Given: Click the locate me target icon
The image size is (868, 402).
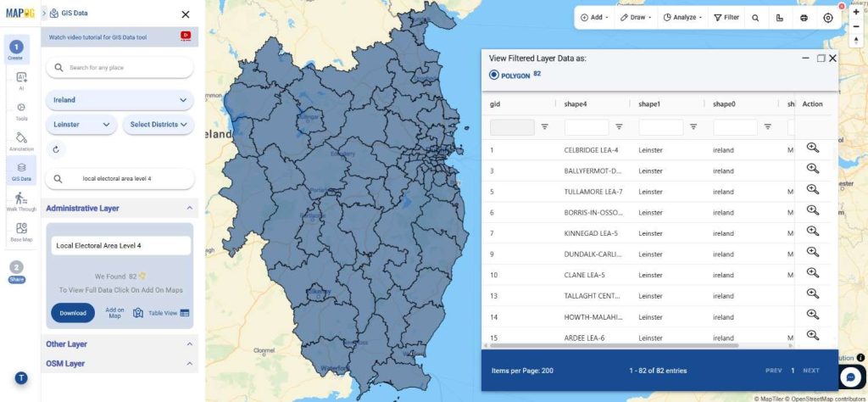Looking at the screenshot, I should point(828,18).
